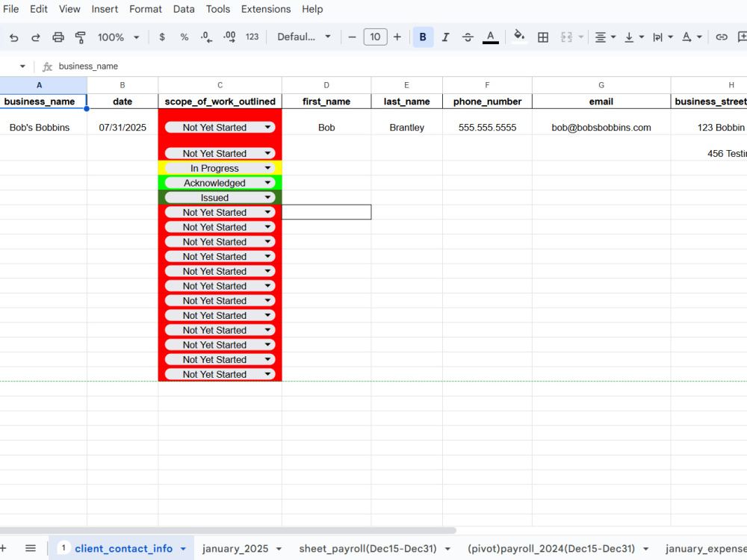Click the horizontal scrollbar

(x=228, y=530)
